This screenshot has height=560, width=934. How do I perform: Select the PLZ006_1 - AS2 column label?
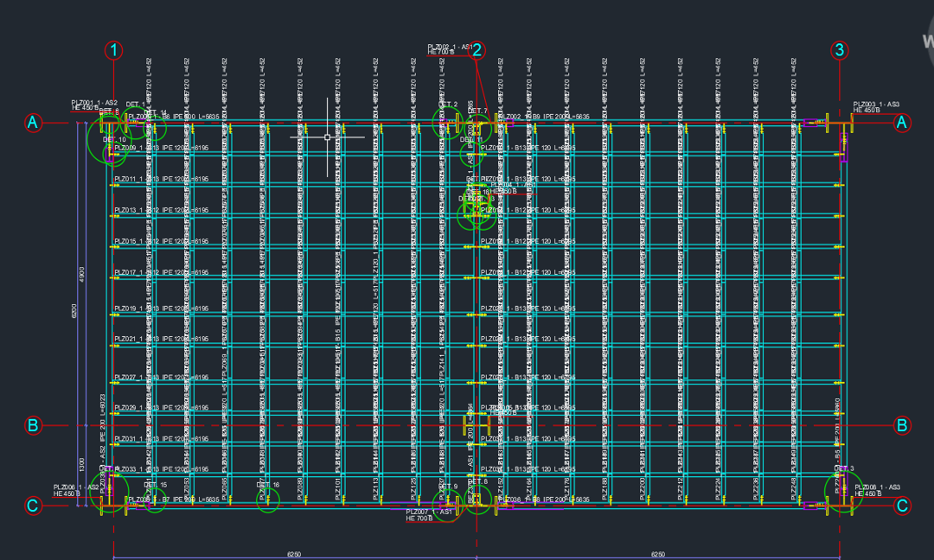(x=76, y=487)
